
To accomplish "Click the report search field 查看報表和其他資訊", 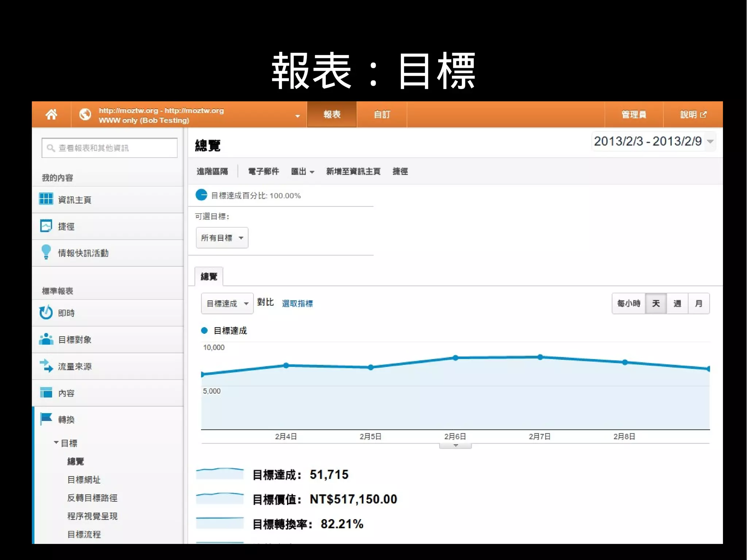I will [109, 148].
